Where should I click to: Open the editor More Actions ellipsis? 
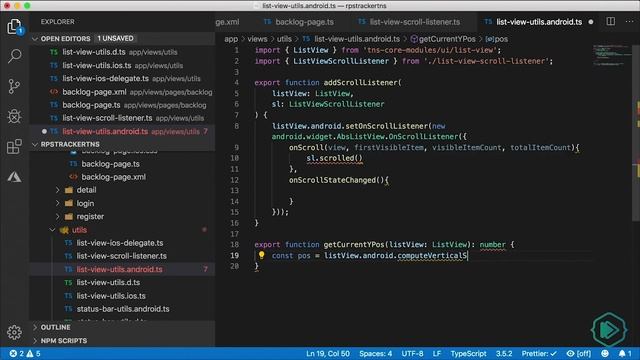click(x=629, y=22)
